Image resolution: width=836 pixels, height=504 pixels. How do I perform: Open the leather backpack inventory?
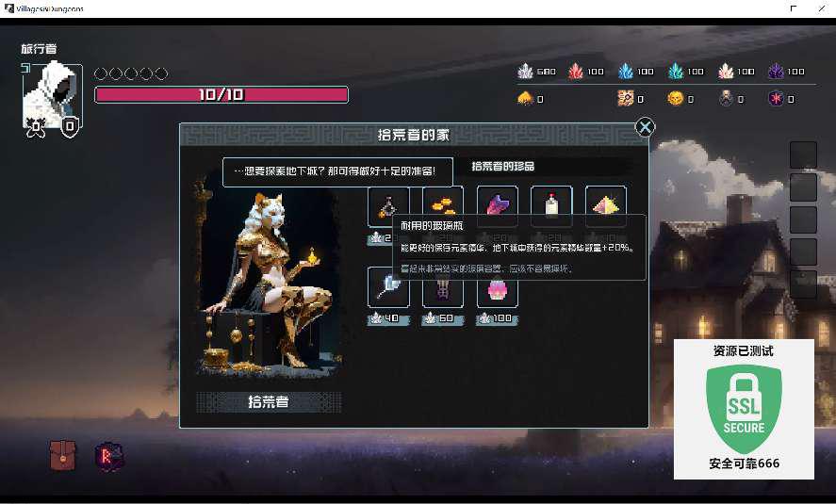[x=63, y=456]
